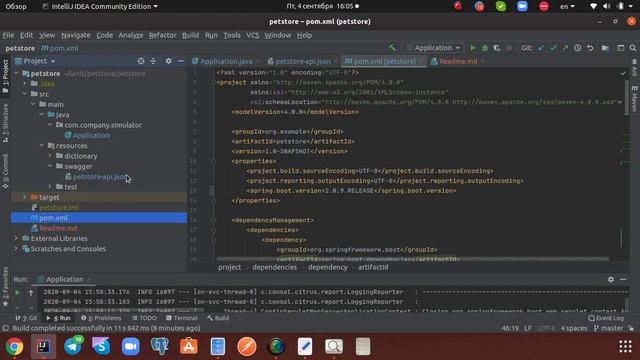Image resolution: width=640 pixels, height=360 pixels.
Task: Change indent setting 4 spaces
Action: pos(573,328)
